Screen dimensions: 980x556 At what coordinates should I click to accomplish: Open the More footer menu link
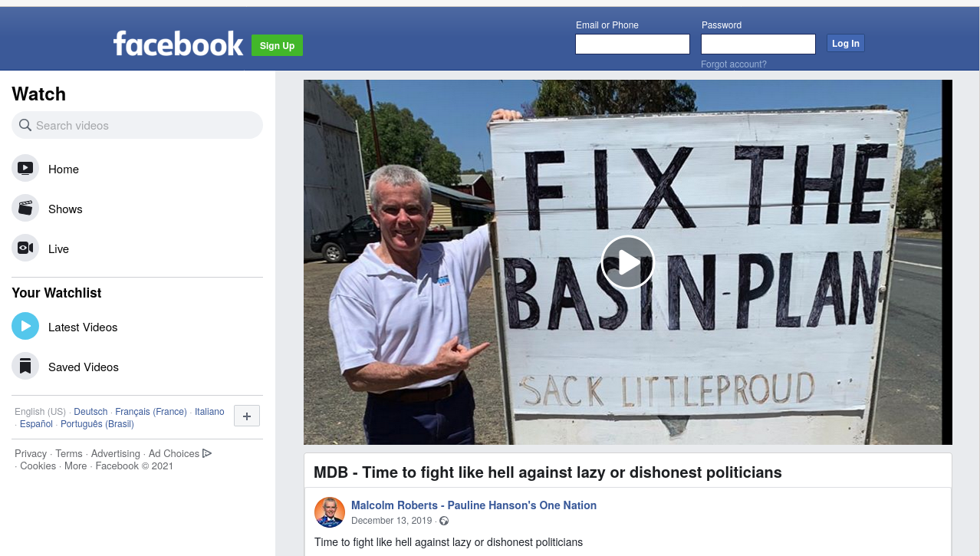coord(76,466)
